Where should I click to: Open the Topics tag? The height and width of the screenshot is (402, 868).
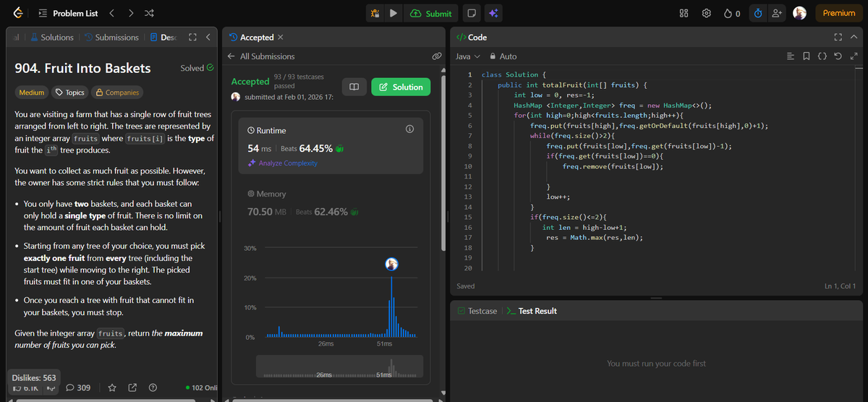point(69,92)
